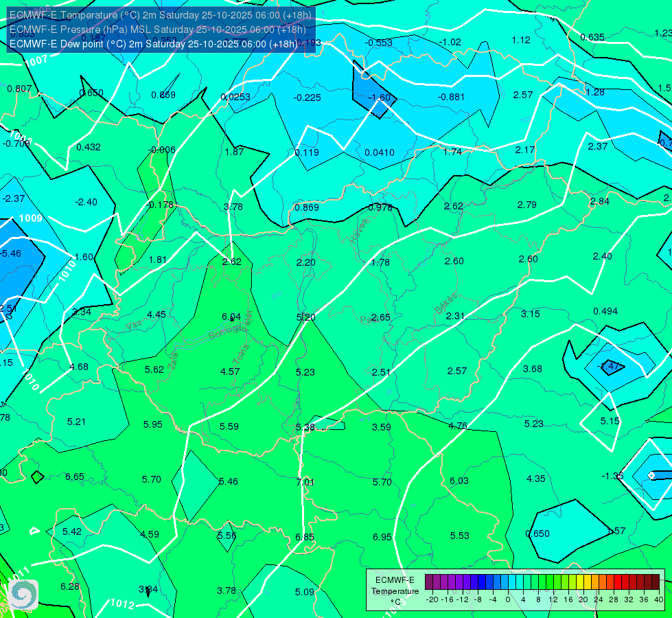
Task: Click the dark red legend swatch at 40
Action: (x=656, y=582)
